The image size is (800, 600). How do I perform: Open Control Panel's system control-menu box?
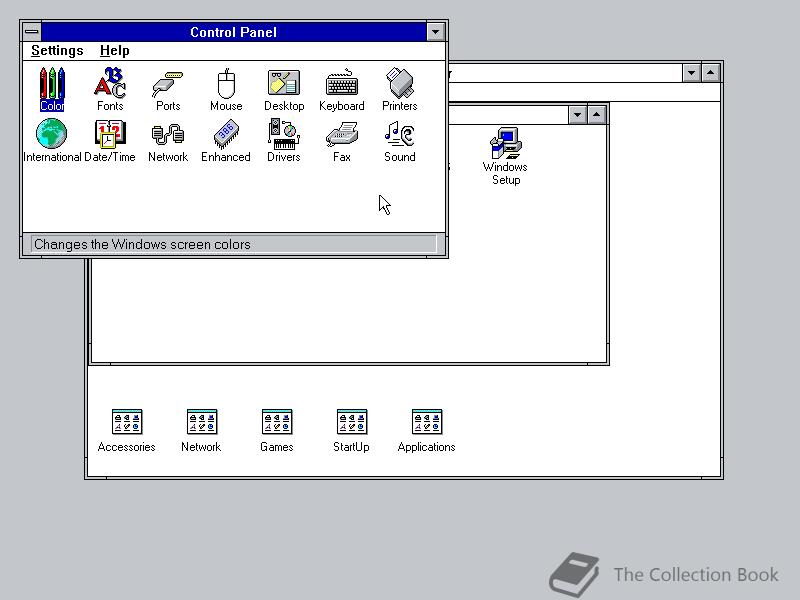coord(32,32)
